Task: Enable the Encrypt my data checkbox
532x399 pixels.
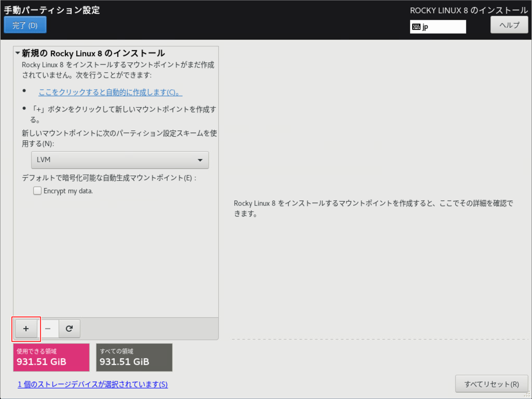Action: (x=37, y=191)
